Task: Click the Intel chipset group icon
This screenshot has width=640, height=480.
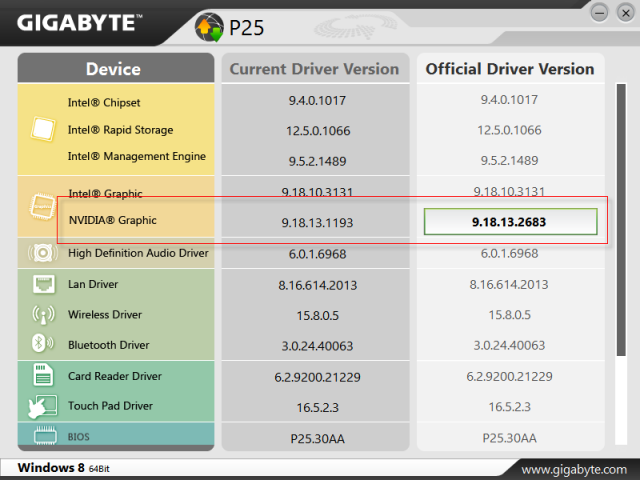Action: pos(43,129)
